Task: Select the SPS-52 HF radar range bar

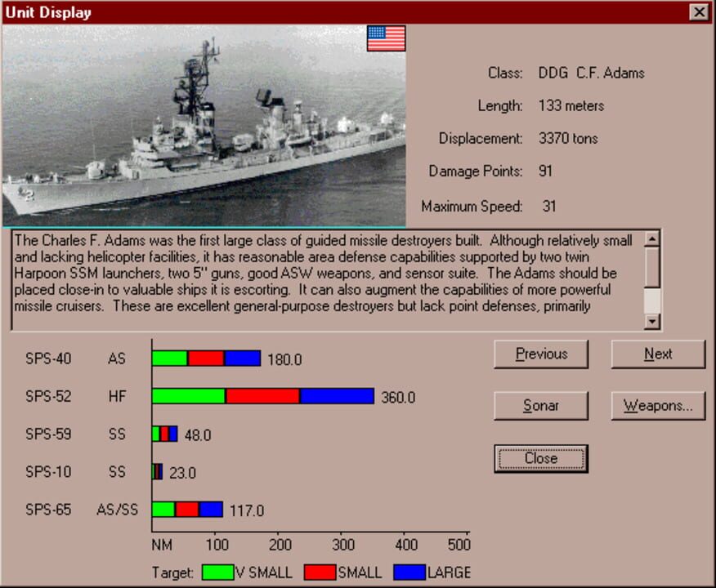Action: point(262,395)
